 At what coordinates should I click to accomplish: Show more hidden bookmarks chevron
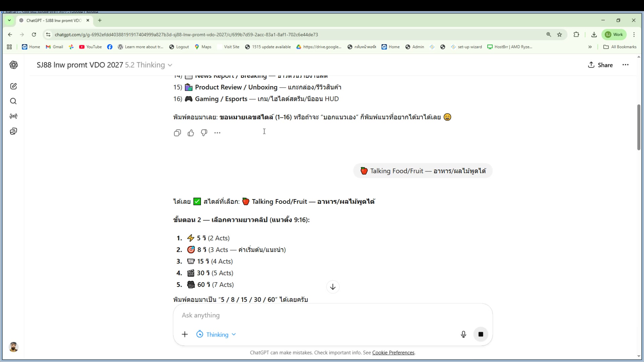click(x=590, y=47)
